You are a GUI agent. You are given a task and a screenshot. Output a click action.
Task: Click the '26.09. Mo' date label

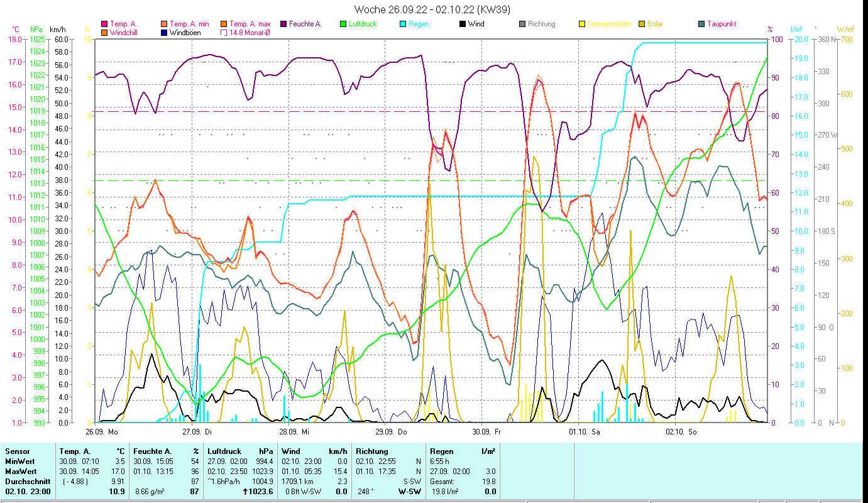(102, 432)
